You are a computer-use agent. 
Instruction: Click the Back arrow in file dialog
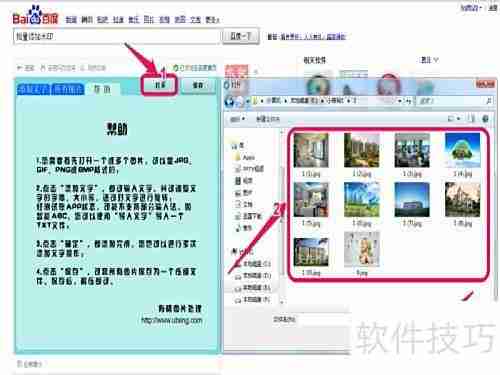coord(230,101)
